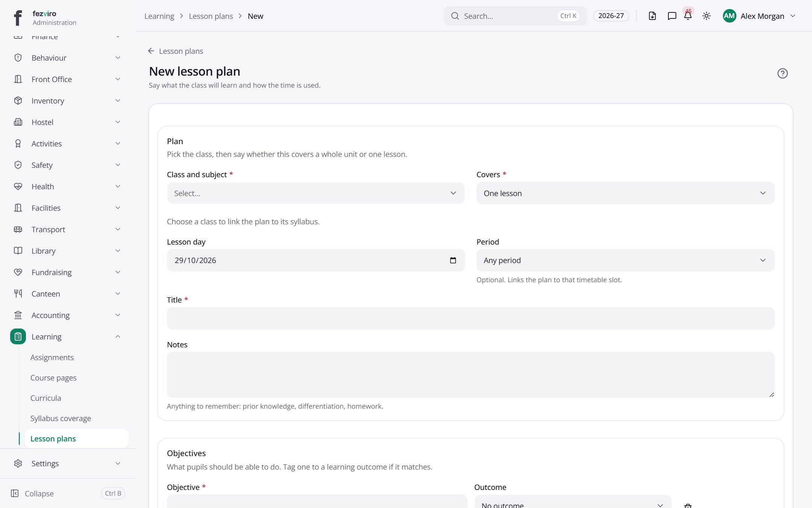Click the AM user avatar

tap(729, 16)
